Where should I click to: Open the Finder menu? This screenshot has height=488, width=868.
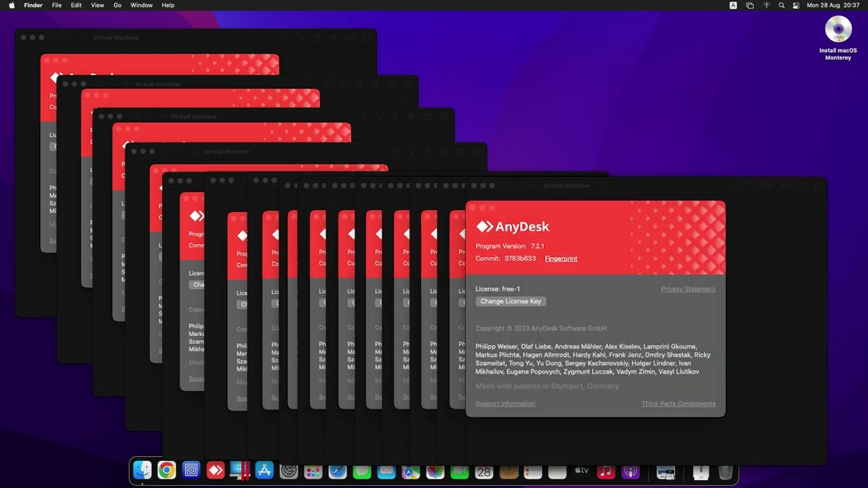pyautogui.click(x=33, y=5)
